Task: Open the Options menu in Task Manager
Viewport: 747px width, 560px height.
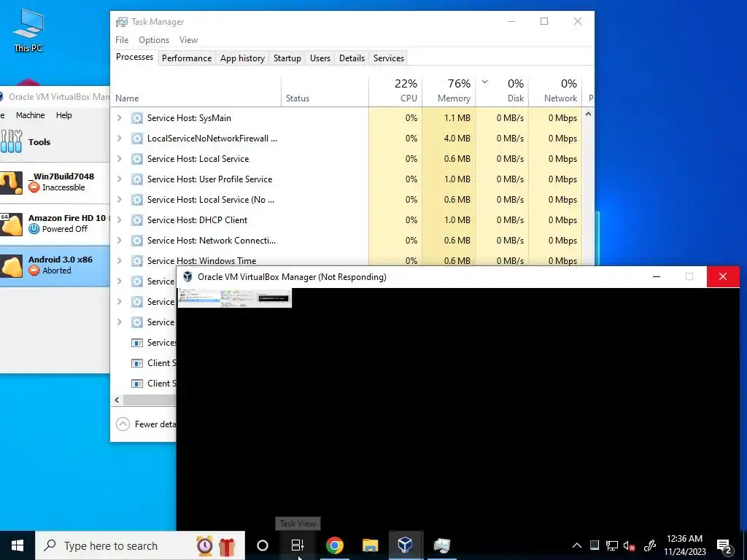Action: (154, 40)
